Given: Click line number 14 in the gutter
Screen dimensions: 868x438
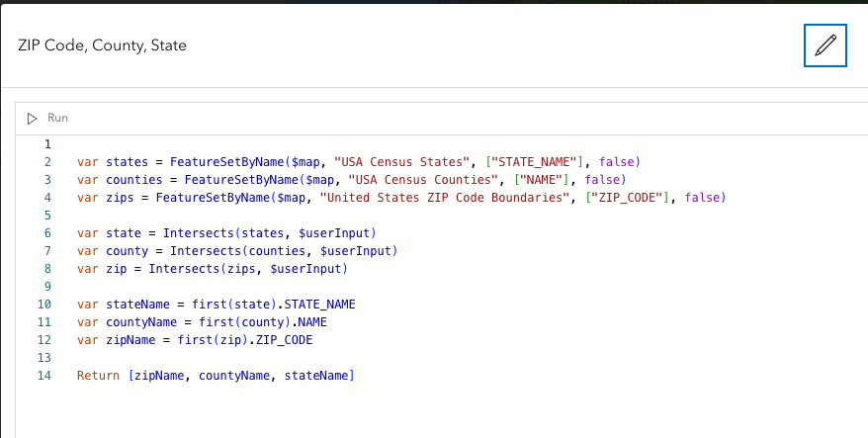Looking at the screenshot, I should tap(44, 376).
